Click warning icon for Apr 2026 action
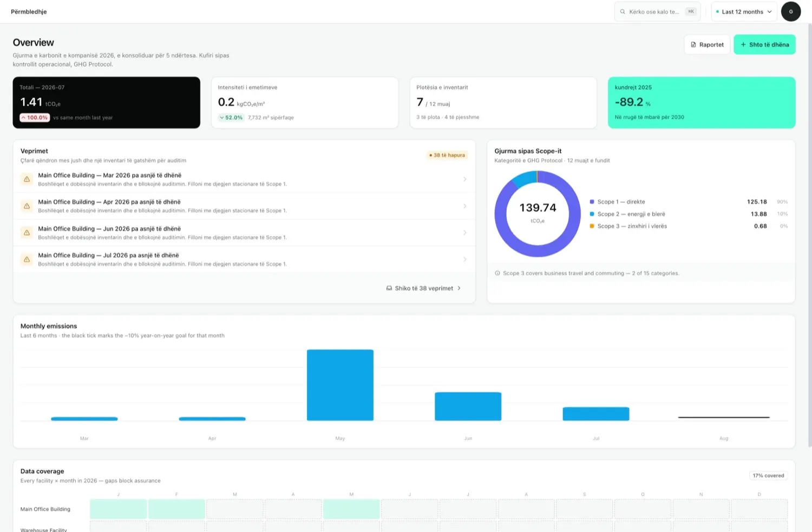 [27, 206]
